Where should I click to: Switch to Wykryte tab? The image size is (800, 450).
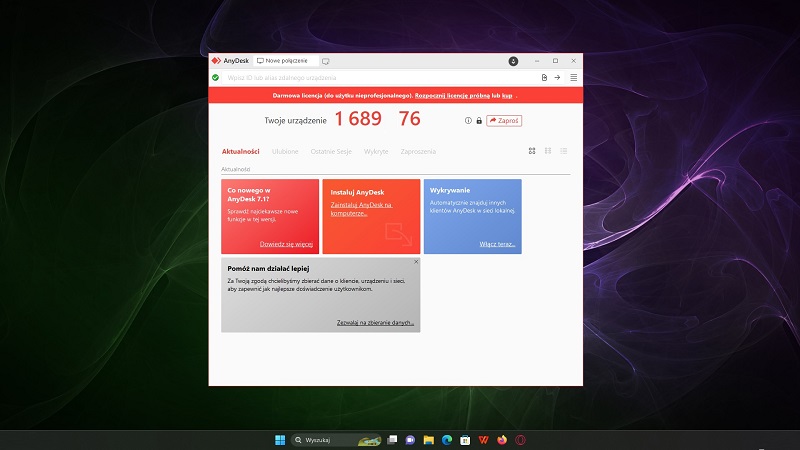pos(376,152)
